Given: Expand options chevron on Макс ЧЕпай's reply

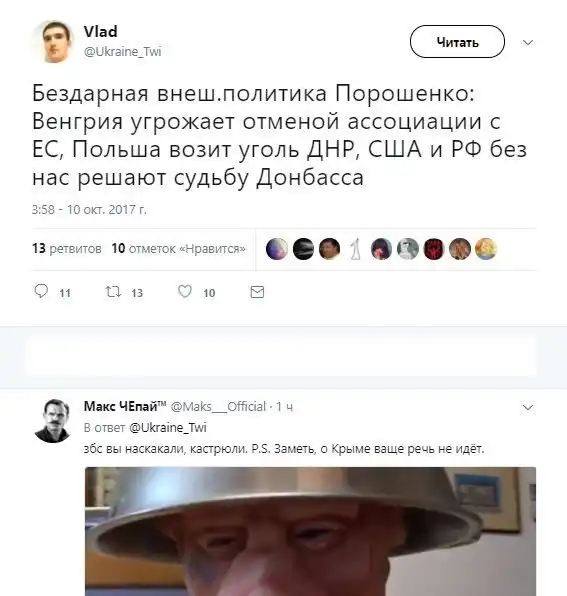Looking at the screenshot, I should coord(528,407).
